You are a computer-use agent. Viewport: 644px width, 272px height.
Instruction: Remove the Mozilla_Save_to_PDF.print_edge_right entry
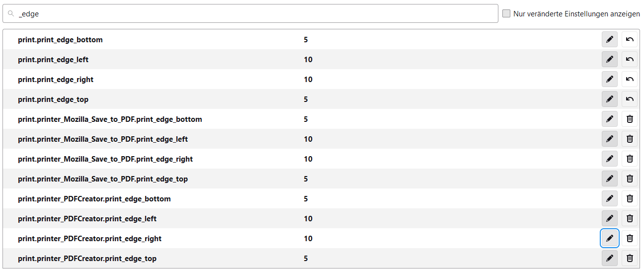(630, 159)
